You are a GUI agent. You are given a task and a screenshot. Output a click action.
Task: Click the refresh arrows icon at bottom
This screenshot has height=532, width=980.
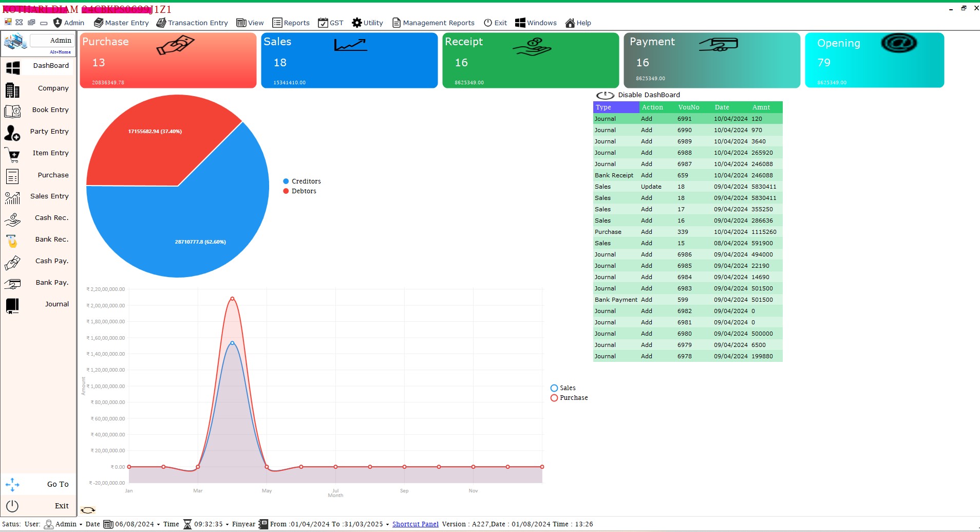(x=88, y=510)
